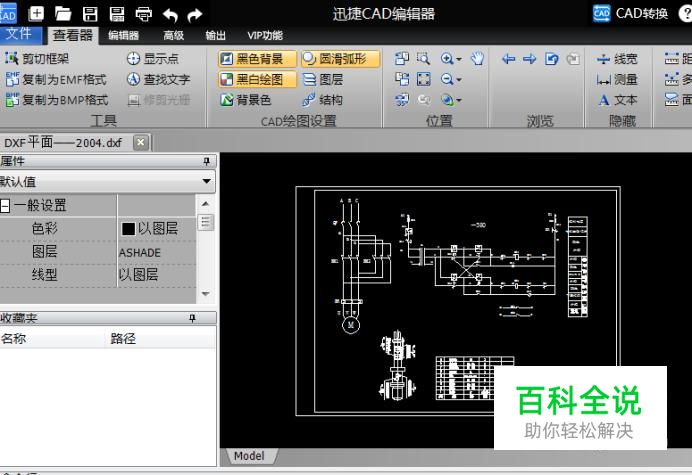Click the 图层 ASHADE value

pos(140,253)
